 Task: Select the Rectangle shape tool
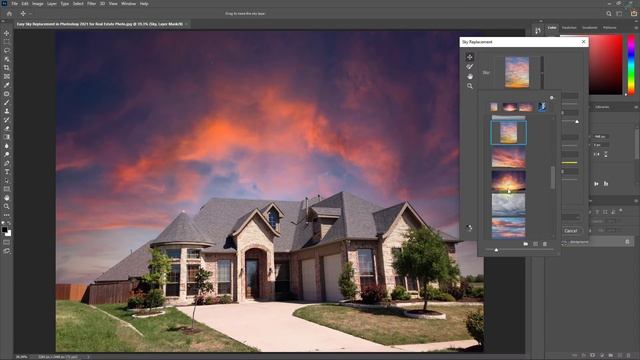(x=7, y=189)
